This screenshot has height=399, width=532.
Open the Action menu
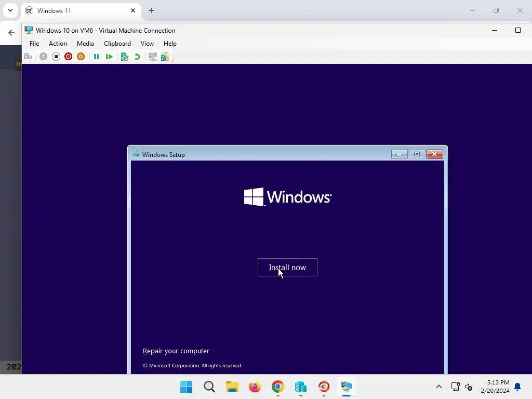coord(58,44)
